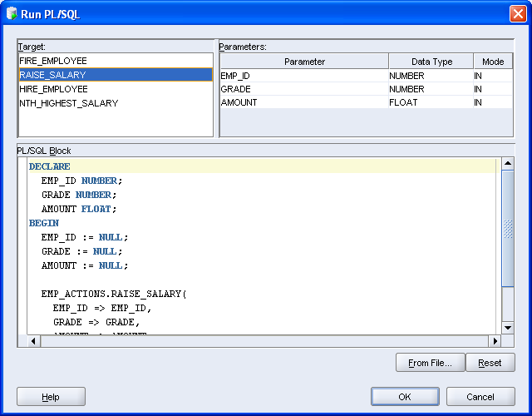Click the AMOUNT FLOAT; declaration line

coord(79,209)
